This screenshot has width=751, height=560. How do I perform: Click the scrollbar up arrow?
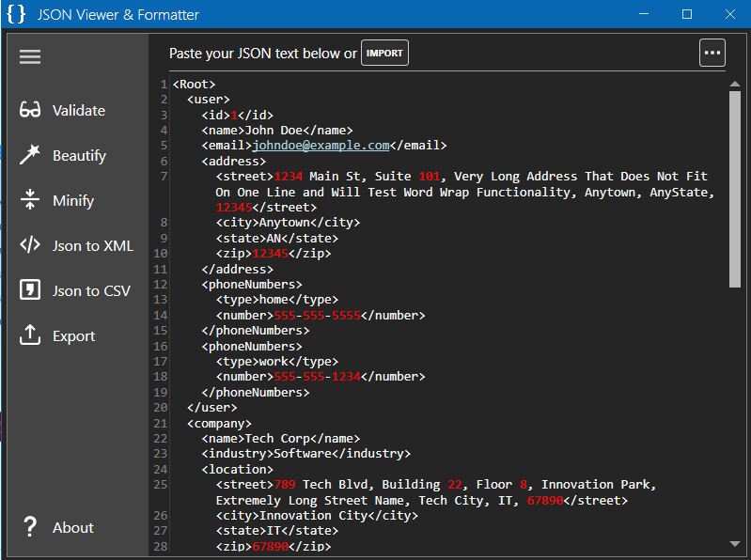tap(735, 85)
